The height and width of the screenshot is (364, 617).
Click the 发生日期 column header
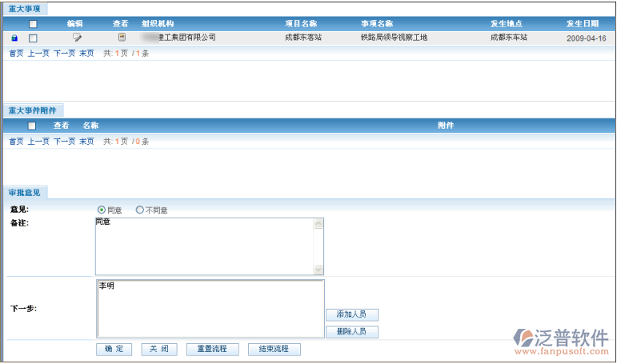pyautogui.click(x=583, y=24)
